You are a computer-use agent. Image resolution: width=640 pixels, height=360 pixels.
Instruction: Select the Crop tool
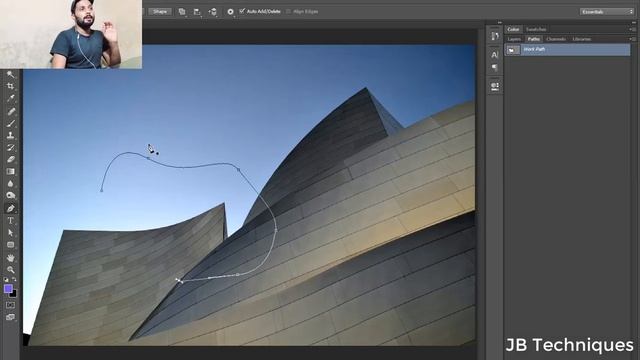coord(11,86)
